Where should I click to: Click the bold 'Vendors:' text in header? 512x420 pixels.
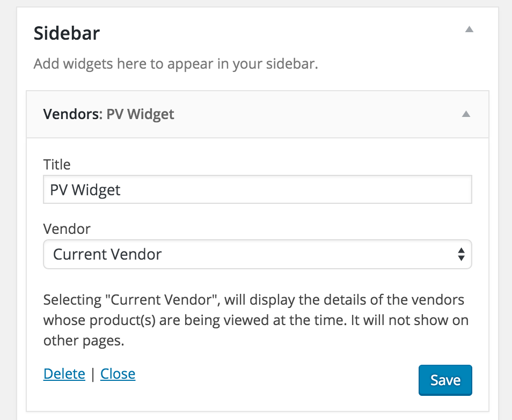click(72, 114)
